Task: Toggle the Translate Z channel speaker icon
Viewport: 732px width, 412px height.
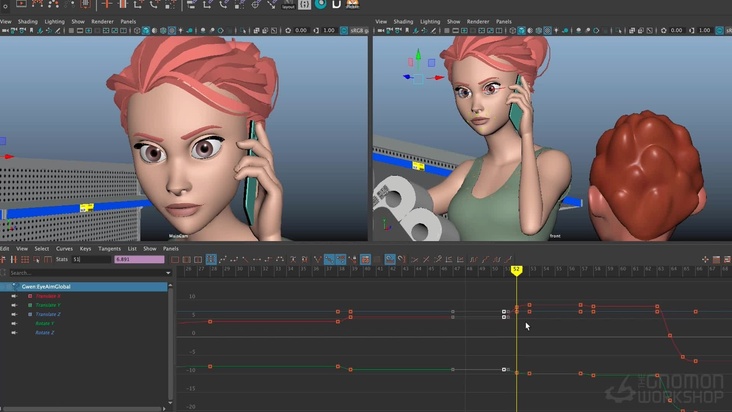Action: click(14, 314)
